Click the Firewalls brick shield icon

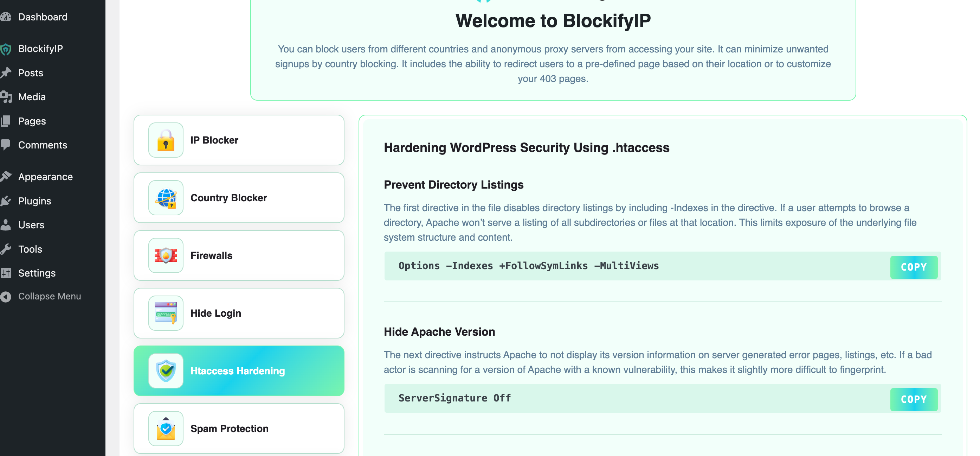click(x=166, y=255)
